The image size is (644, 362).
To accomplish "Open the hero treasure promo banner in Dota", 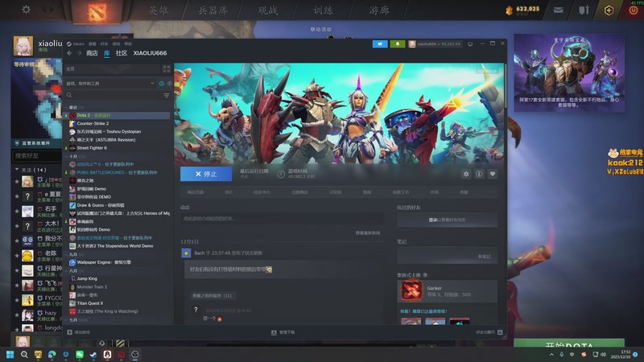I will [569, 73].
